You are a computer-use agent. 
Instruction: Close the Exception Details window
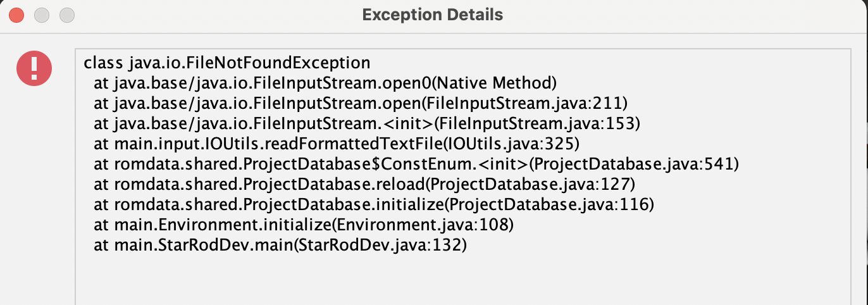click(17, 14)
